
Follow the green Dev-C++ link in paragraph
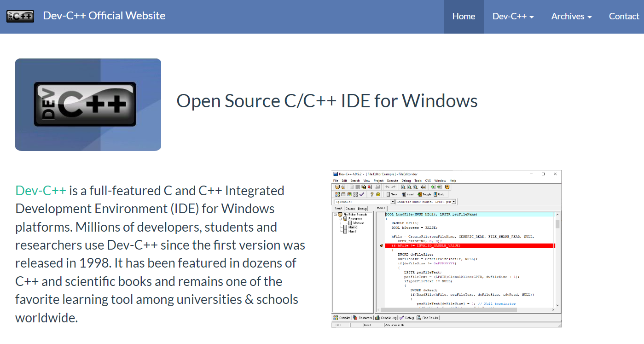click(x=41, y=191)
